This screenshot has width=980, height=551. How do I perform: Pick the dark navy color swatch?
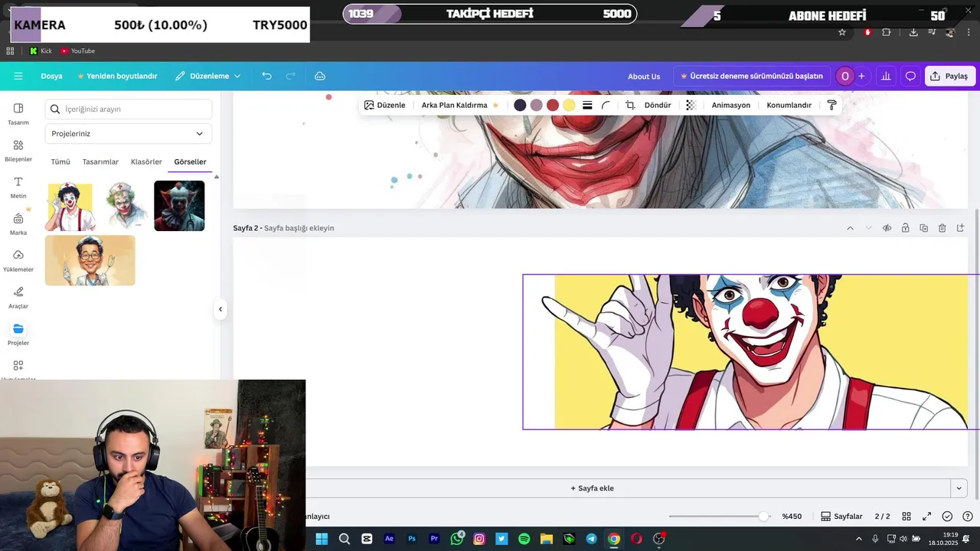pos(520,105)
